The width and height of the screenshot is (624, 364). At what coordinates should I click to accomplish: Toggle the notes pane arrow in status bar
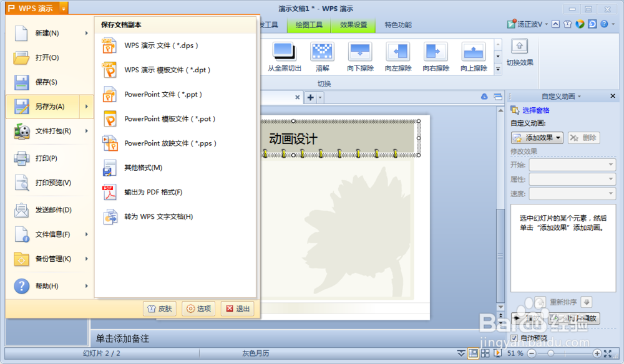pos(461,353)
